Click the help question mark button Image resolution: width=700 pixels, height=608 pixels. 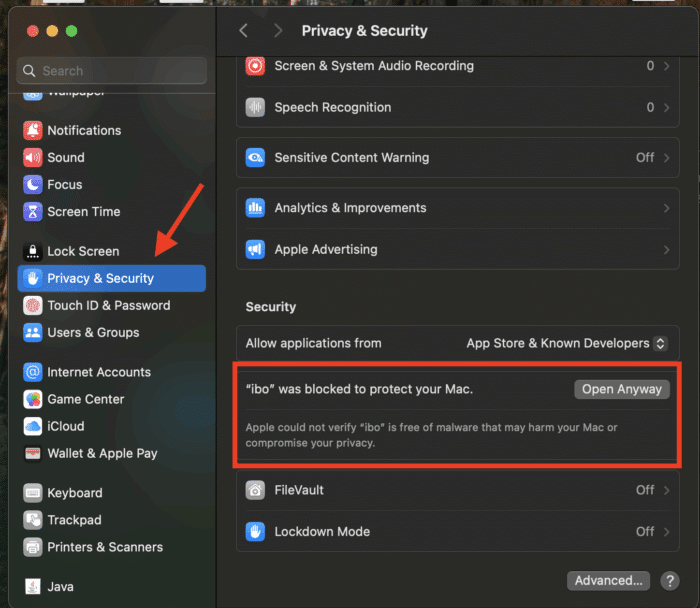[x=670, y=581]
